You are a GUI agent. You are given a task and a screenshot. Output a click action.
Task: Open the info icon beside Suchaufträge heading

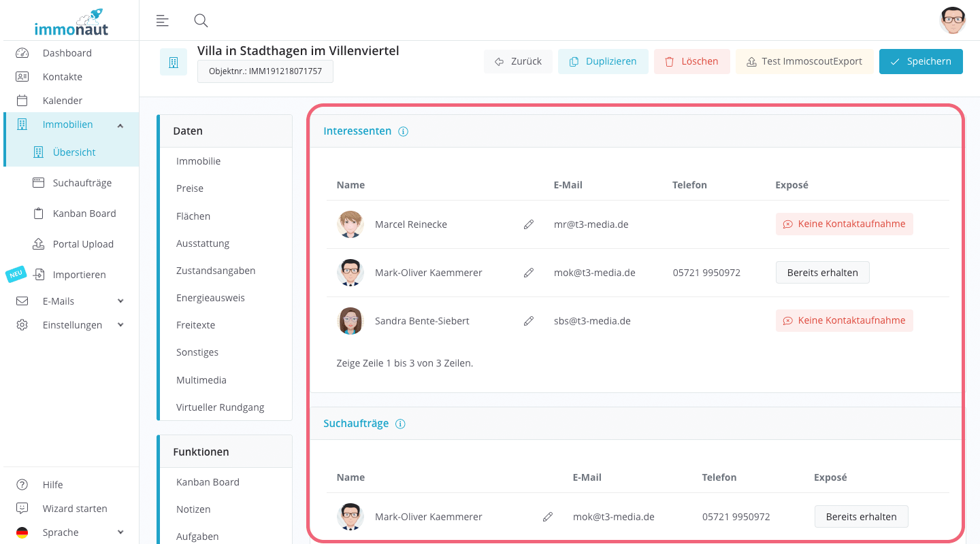400,424
